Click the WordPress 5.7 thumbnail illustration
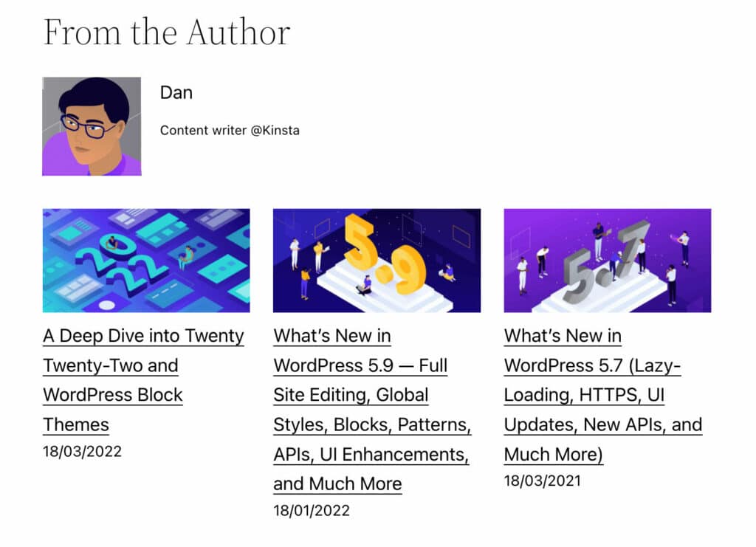This screenshot has width=756, height=547. [x=607, y=260]
